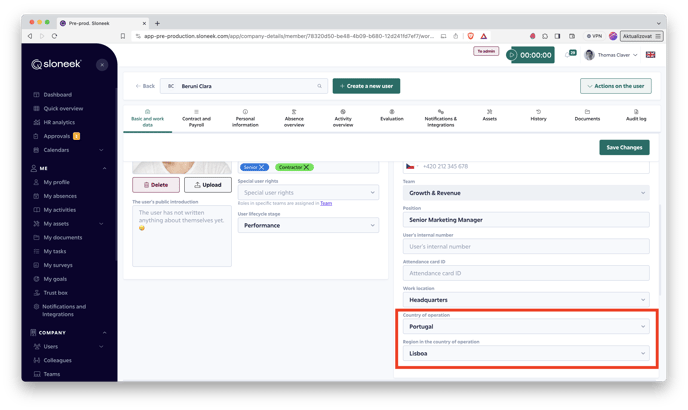Screen dimensions: 688x410
Task: Click Create a new user button
Action: [366, 86]
